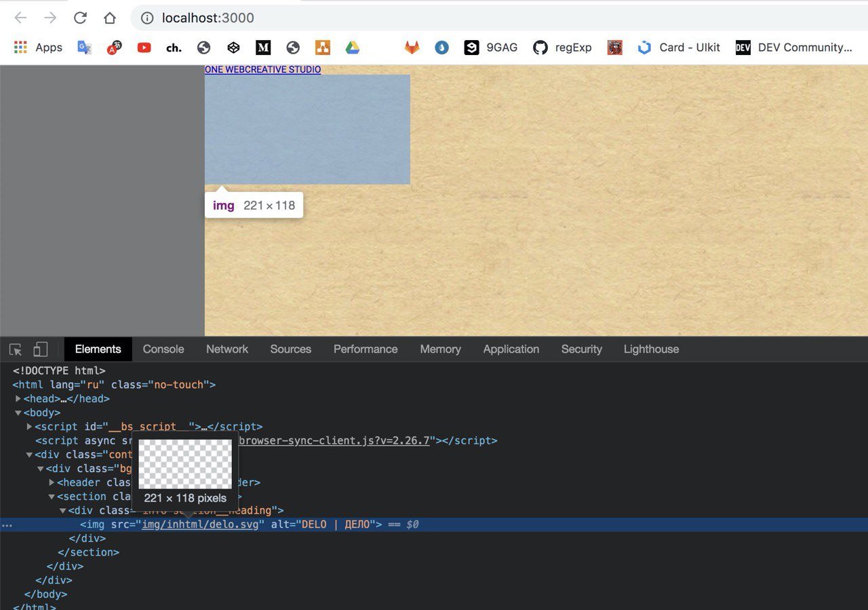Select the closing </body> tag line
Viewport: 868px width, 610px height.
45,594
